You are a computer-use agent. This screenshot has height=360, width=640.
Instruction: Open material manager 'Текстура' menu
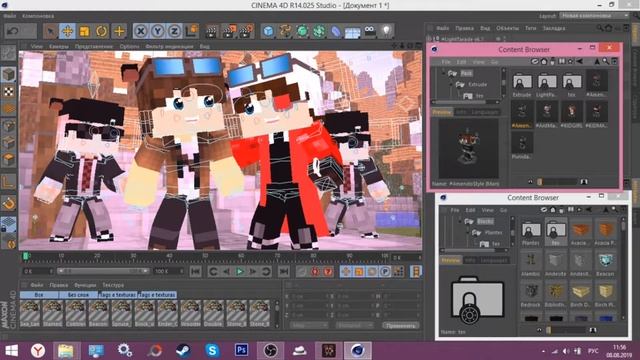pyautogui.click(x=113, y=285)
